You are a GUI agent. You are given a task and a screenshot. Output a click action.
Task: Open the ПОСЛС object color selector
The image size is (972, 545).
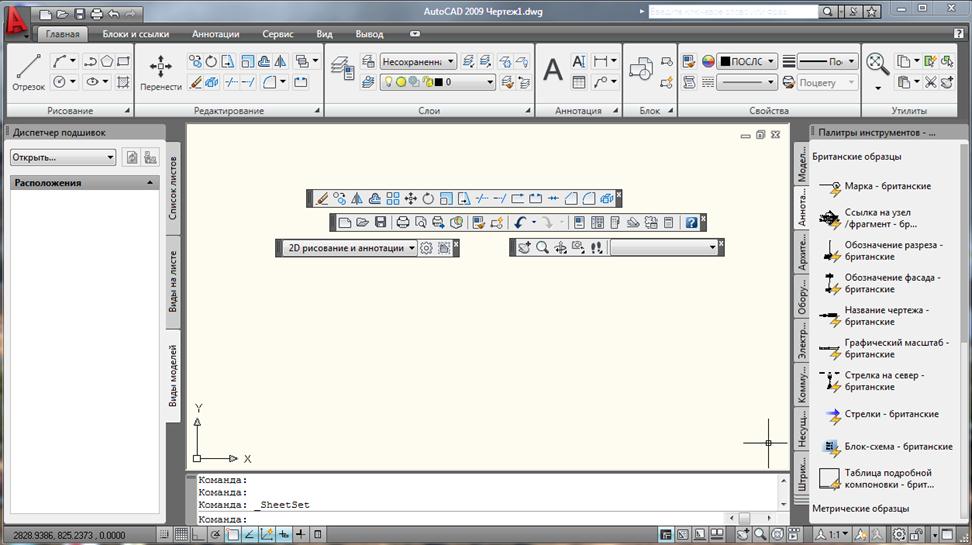click(x=748, y=61)
